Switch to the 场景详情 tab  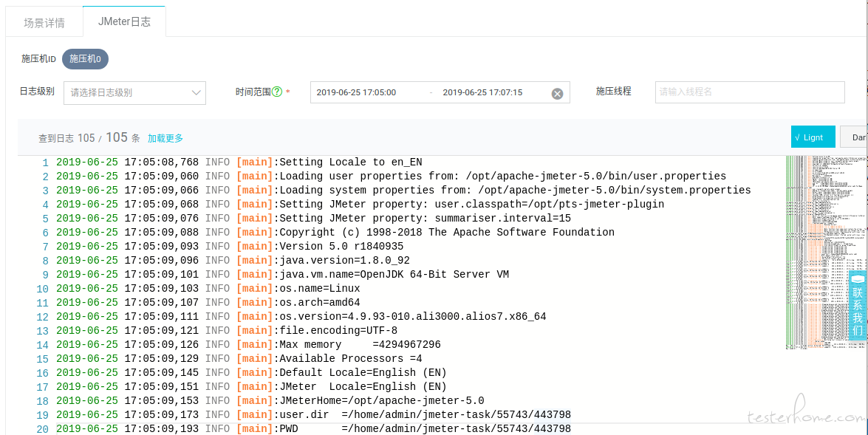pos(44,23)
